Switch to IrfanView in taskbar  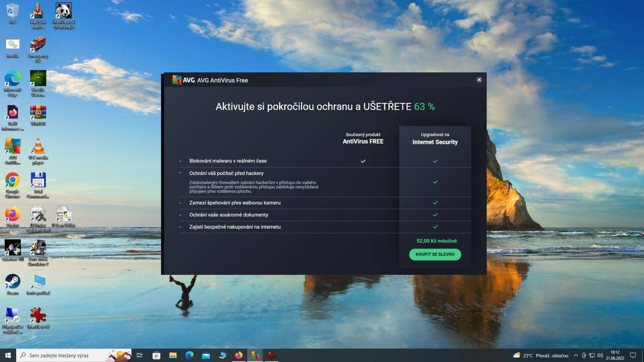coord(272,355)
